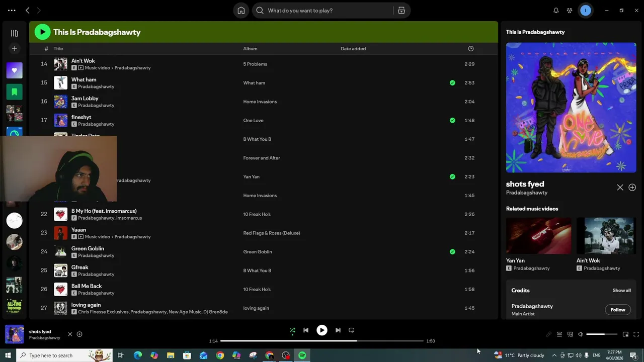
Task: Open Your Library in the left sidebar
Action: click(x=14, y=33)
